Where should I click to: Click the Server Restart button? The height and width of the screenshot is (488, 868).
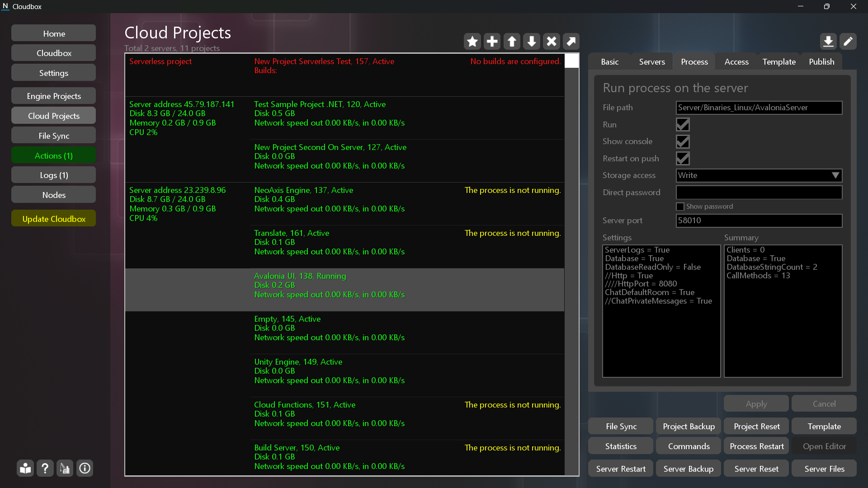(621, 469)
